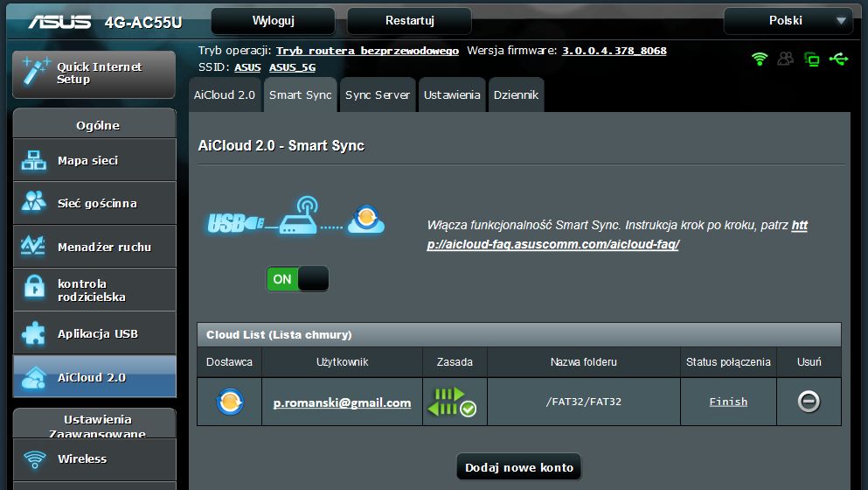Click the Sieć gościnna people icon
Screen dimensions: 868x490
(x=34, y=202)
